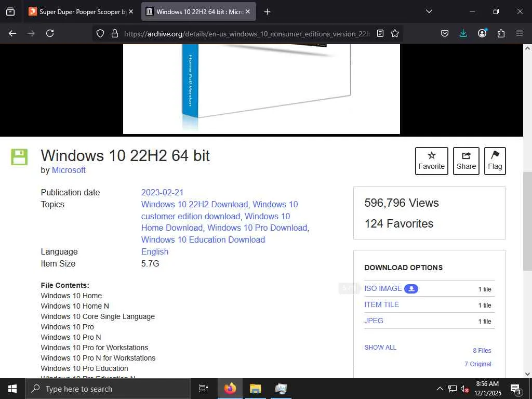Open Windows 10 Education Download topic

203,240
